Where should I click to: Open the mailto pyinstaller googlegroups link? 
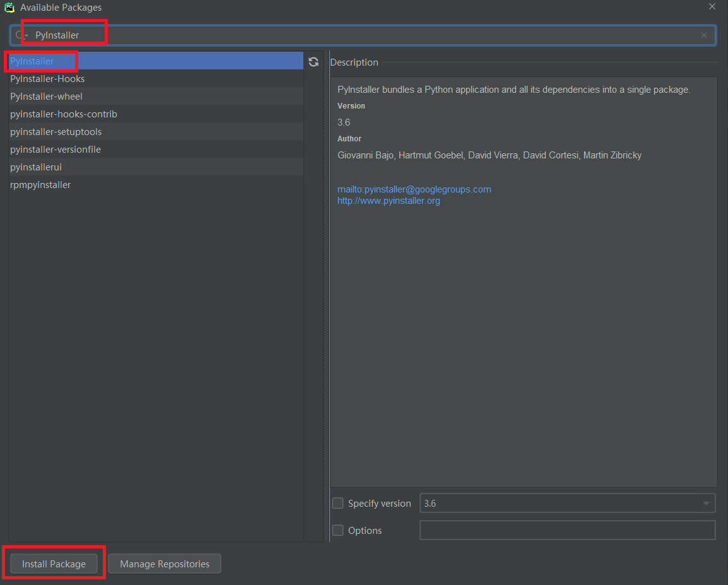414,189
